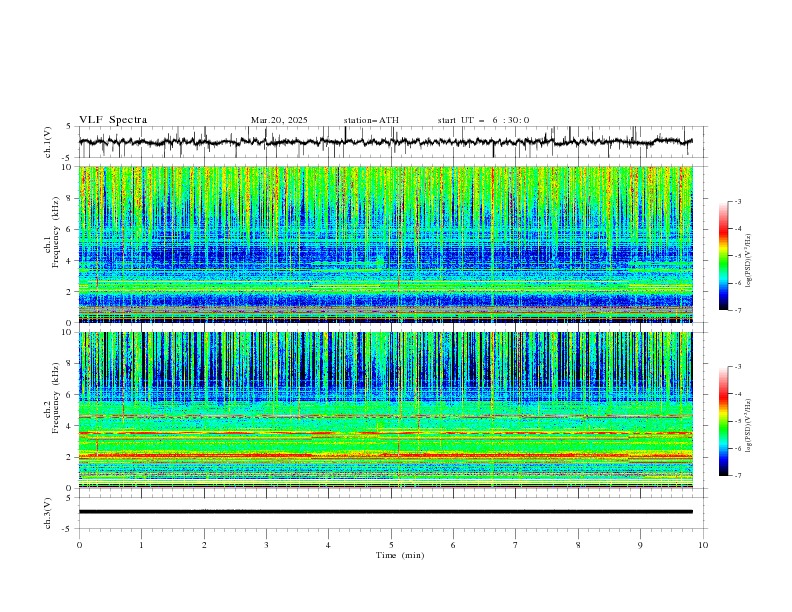Select the "9" tick on the Time axis
Screen dimensions: 792x612
click(640, 545)
